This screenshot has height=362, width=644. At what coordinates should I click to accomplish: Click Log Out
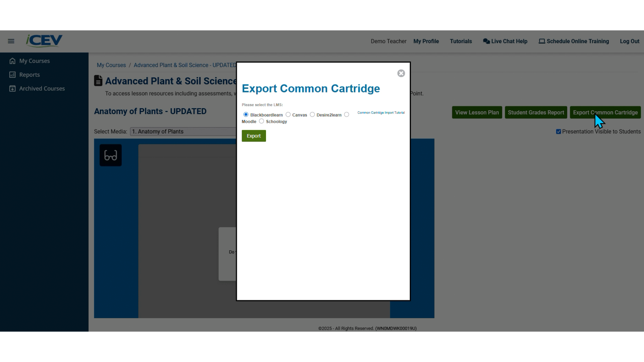[x=630, y=41]
